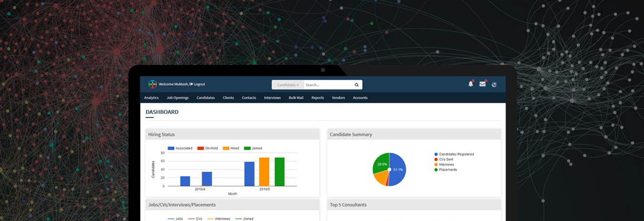Click the Logout link
This screenshot has width=644, height=221.
197,84
